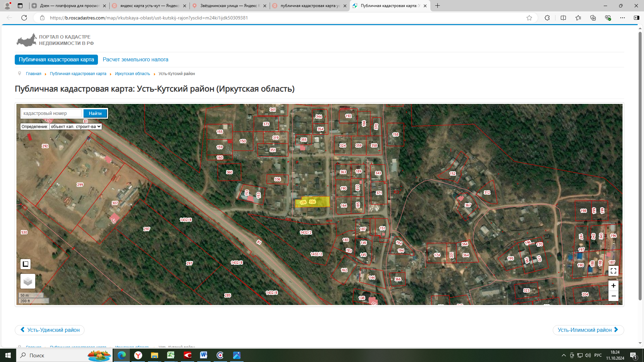
Task: Switch to 'яндекс карта усть-кут' tab
Action: click(149, 6)
